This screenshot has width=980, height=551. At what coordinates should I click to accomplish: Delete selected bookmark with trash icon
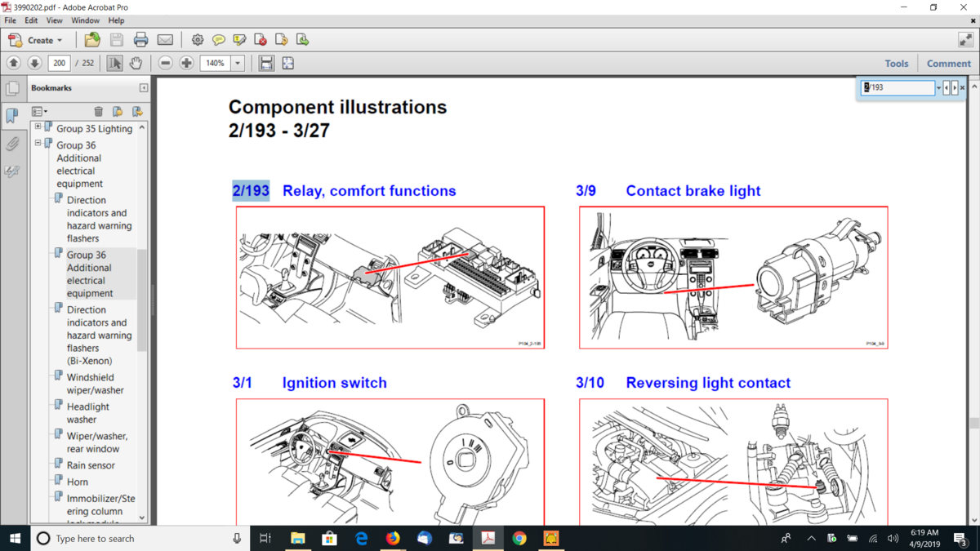pos(98,112)
